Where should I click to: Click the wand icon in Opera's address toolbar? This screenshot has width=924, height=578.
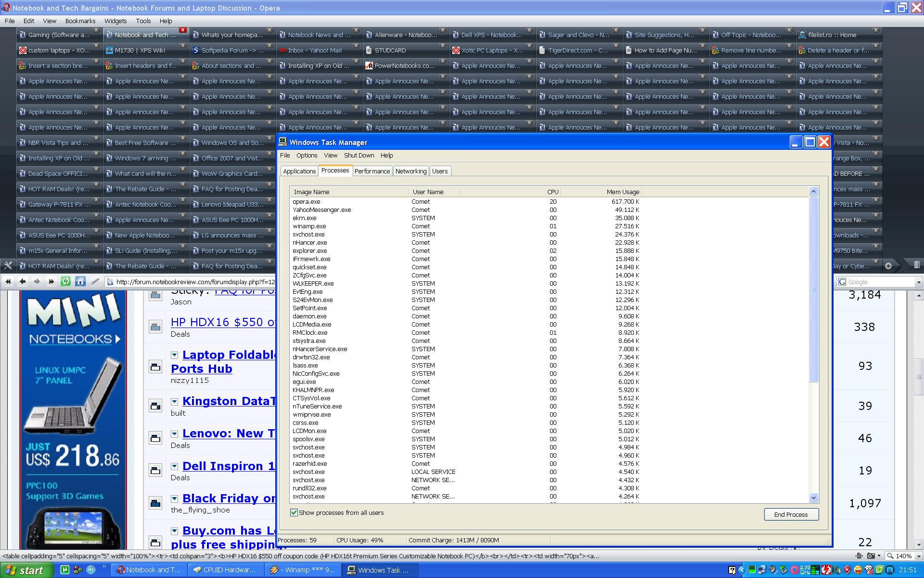pyautogui.click(x=95, y=282)
